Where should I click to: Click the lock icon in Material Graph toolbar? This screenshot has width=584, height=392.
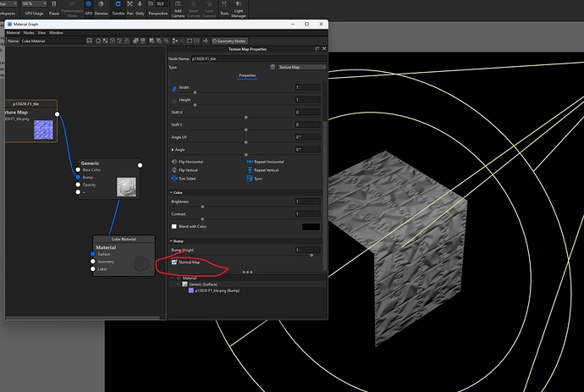click(x=127, y=41)
